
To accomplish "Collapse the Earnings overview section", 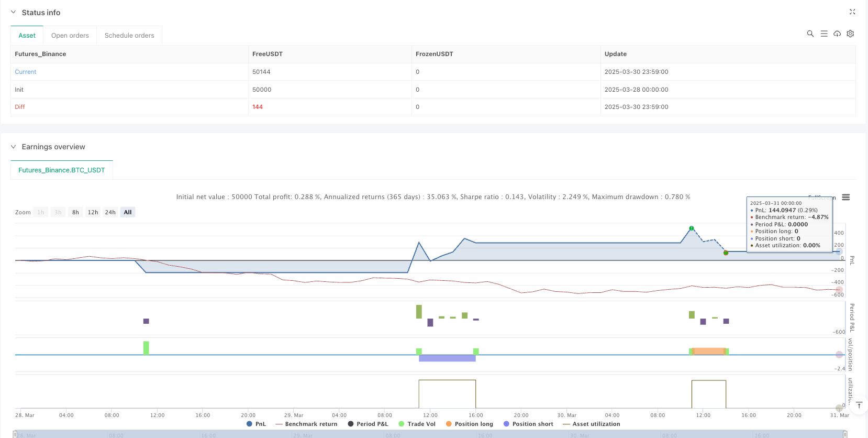I will pos(14,147).
